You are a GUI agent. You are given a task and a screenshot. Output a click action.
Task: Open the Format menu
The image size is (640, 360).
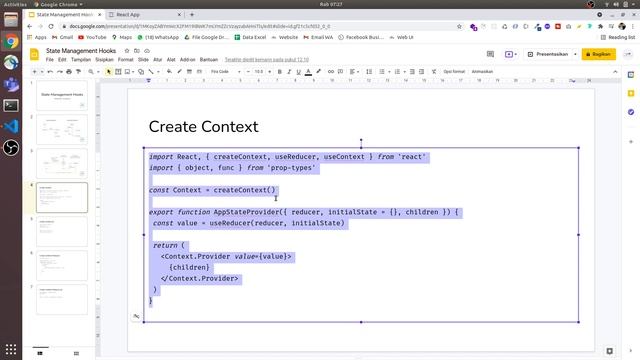(x=125, y=60)
